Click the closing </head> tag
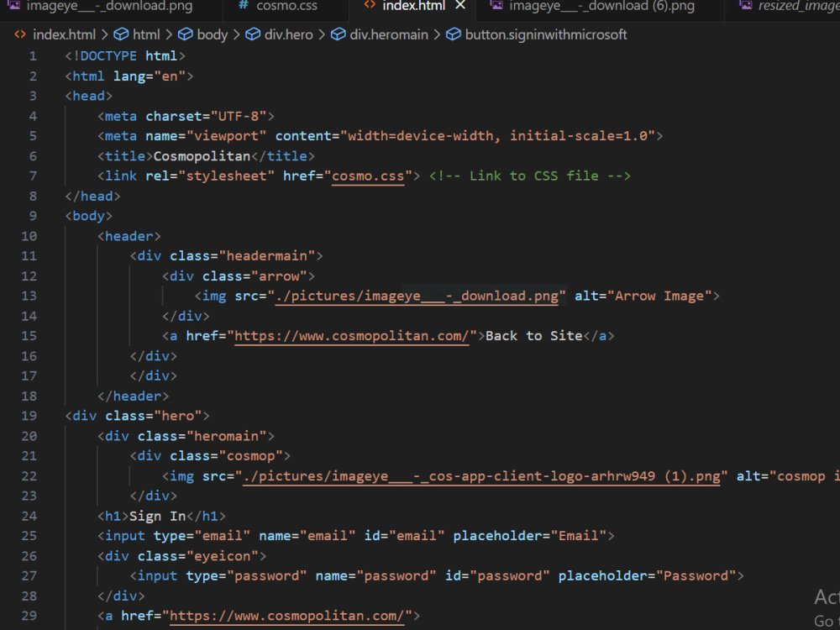This screenshot has height=630, width=840. coord(92,197)
